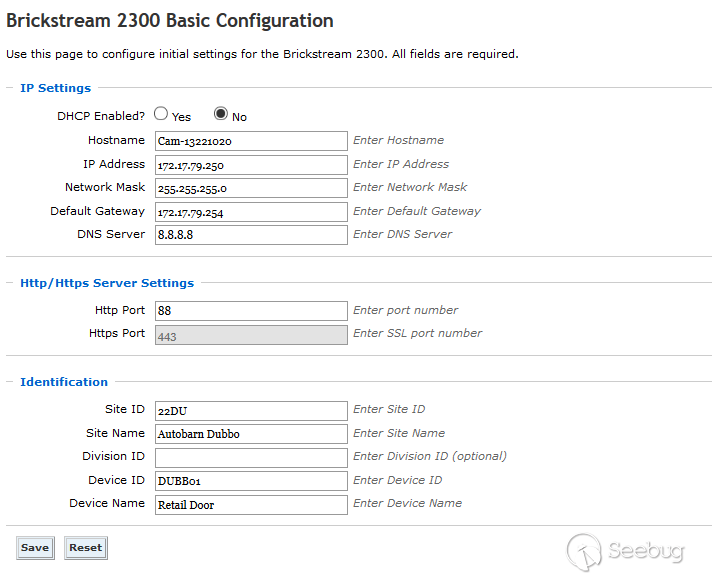Click the Reset button
712x579 pixels.
[85, 548]
